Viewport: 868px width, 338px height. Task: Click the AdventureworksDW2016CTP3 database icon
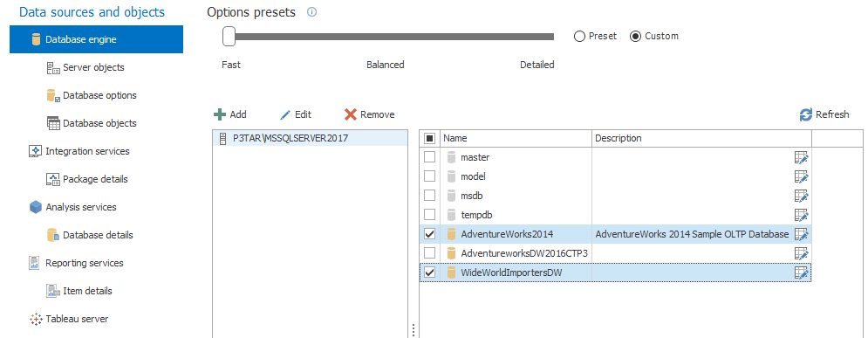point(451,253)
